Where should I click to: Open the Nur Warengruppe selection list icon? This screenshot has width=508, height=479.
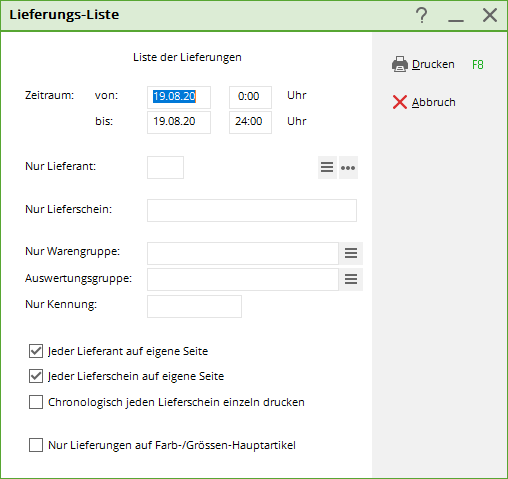(x=351, y=253)
